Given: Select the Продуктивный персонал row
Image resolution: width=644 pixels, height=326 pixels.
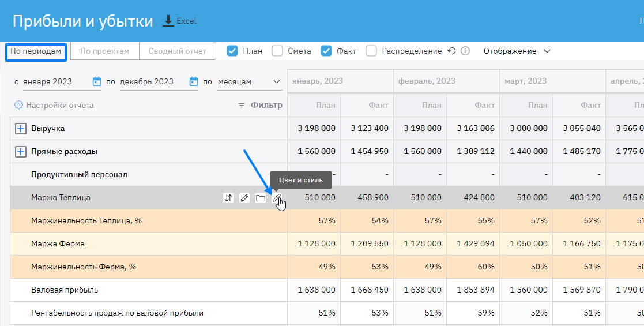Looking at the screenshot, I should 79,174.
